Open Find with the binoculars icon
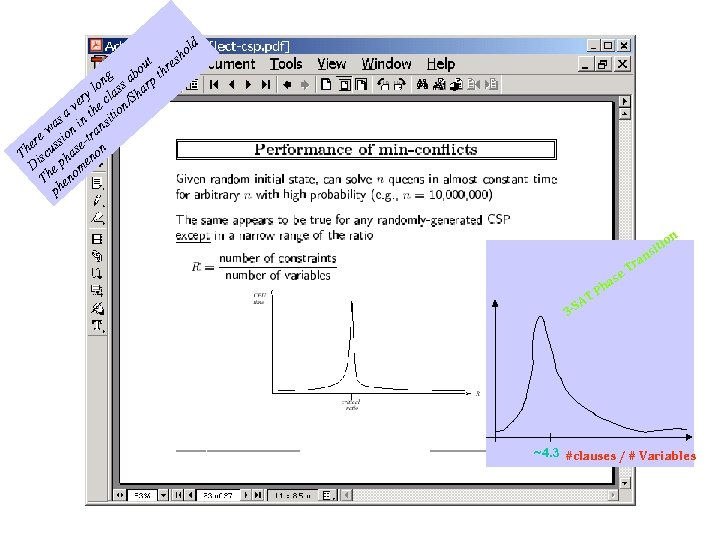Screen dimensions: 720x540 click(x=422, y=84)
